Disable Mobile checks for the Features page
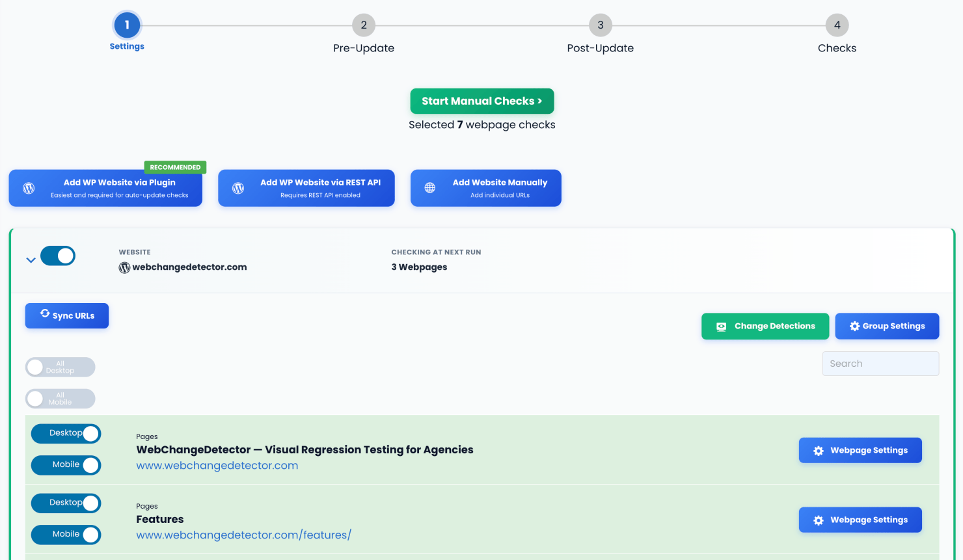This screenshot has height=560, width=963. [66, 535]
